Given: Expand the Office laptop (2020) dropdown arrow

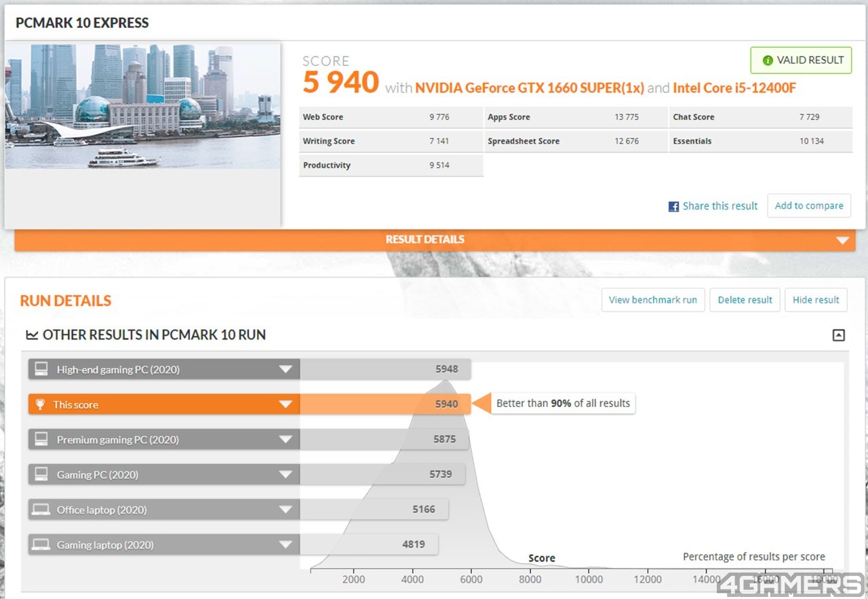Looking at the screenshot, I should [285, 510].
